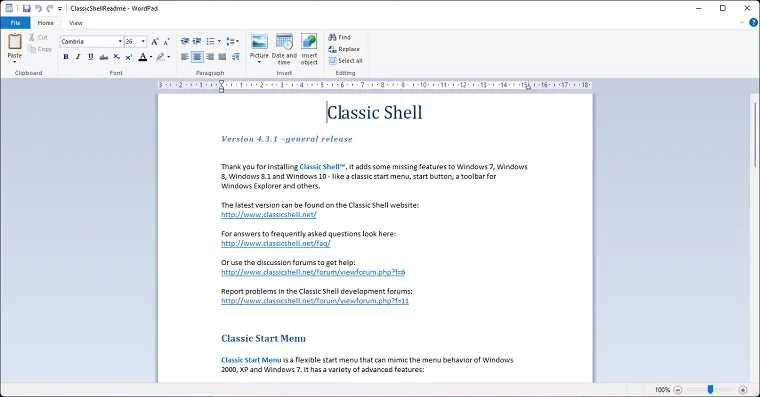
Task: Click the Cut scissors button
Action: 38,37
